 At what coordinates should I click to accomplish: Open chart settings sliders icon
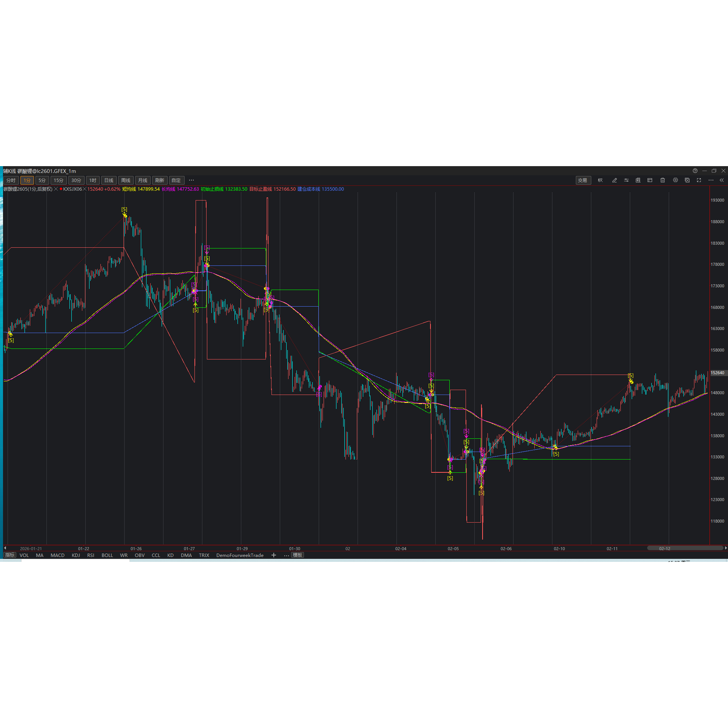point(626,180)
